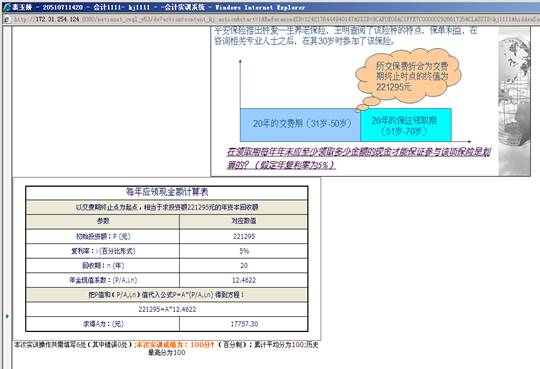Click the interest rate cell showing 5%
540x369 pixels.
point(243,251)
